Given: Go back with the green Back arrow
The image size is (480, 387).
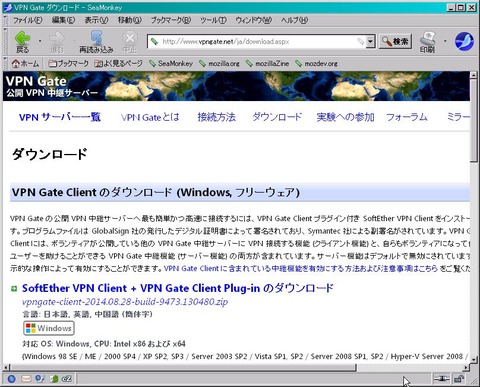Looking at the screenshot, I should (23, 42).
